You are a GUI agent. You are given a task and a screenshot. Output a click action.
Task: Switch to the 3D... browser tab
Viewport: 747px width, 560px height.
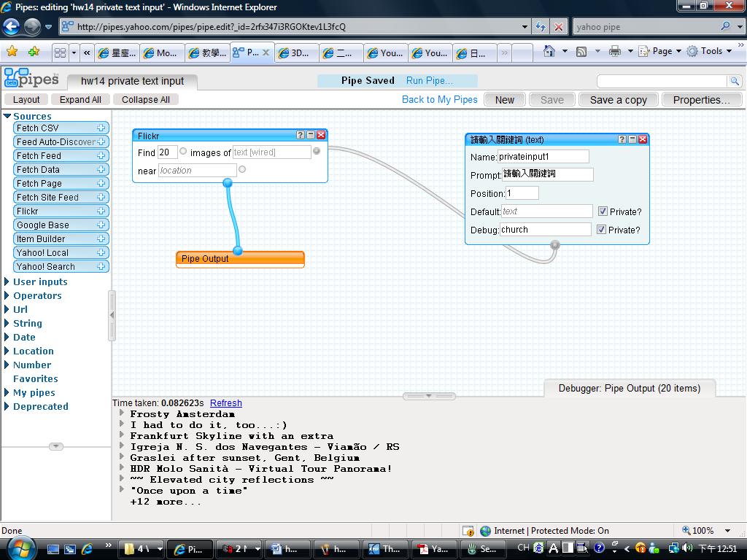coord(296,52)
